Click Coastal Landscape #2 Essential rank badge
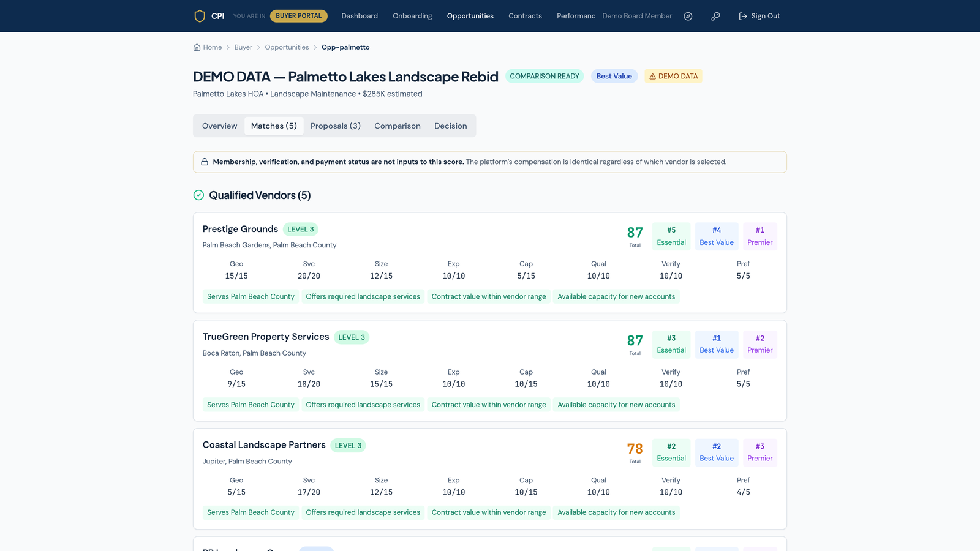Screen dimensions: 980x551 (671, 452)
